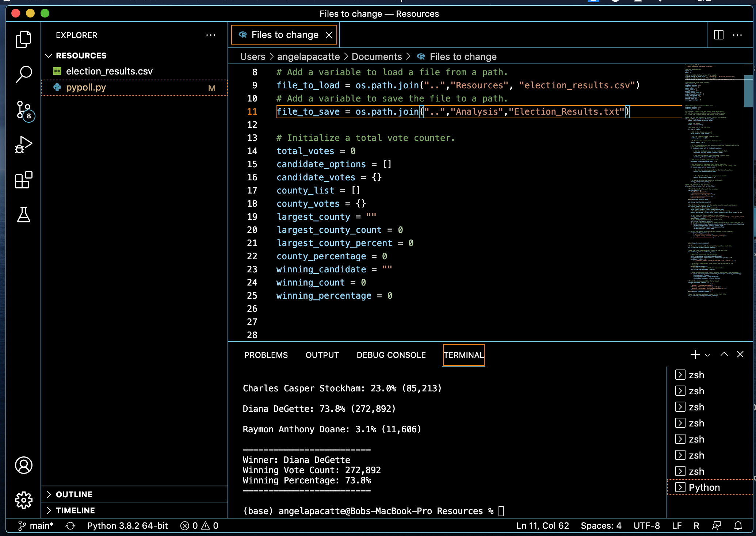Expand the OUTLINE section

(134, 494)
